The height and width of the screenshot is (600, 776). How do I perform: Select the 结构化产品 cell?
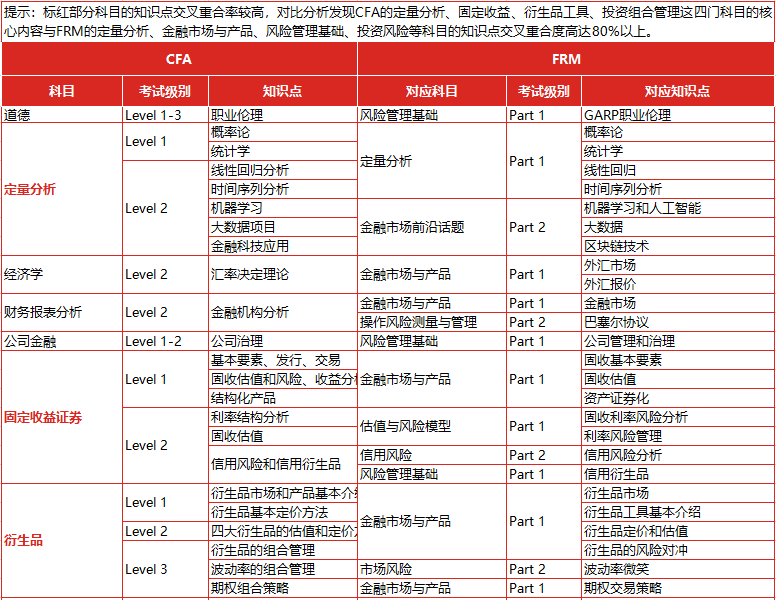coord(283,398)
